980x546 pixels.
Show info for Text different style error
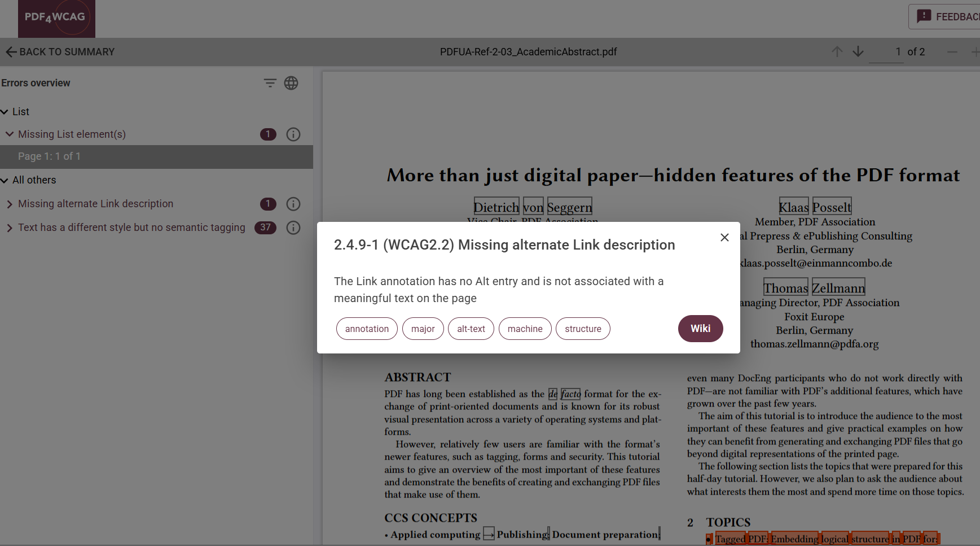pyautogui.click(x=293, y=228)
